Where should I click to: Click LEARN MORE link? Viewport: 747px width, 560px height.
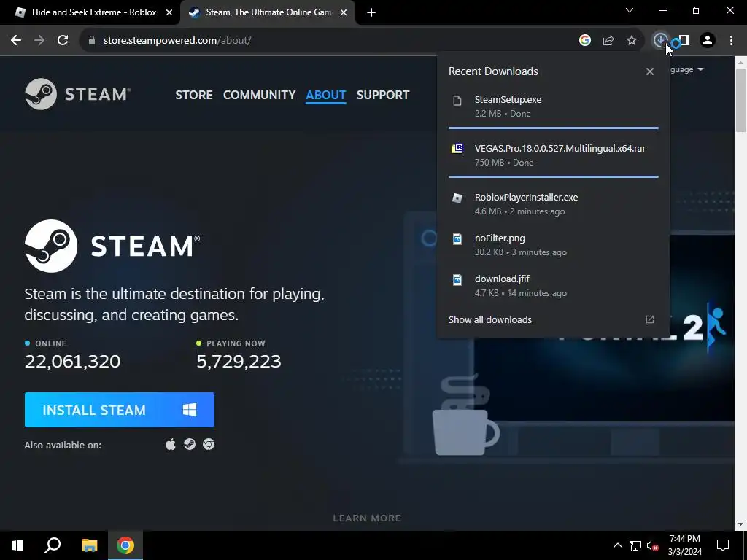coord(367,518)
